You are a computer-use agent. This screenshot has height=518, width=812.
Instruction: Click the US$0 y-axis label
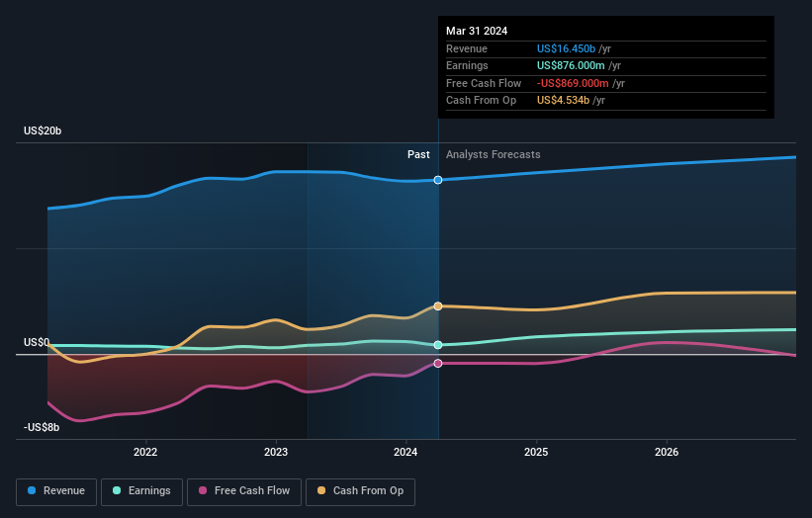[37, 343]
